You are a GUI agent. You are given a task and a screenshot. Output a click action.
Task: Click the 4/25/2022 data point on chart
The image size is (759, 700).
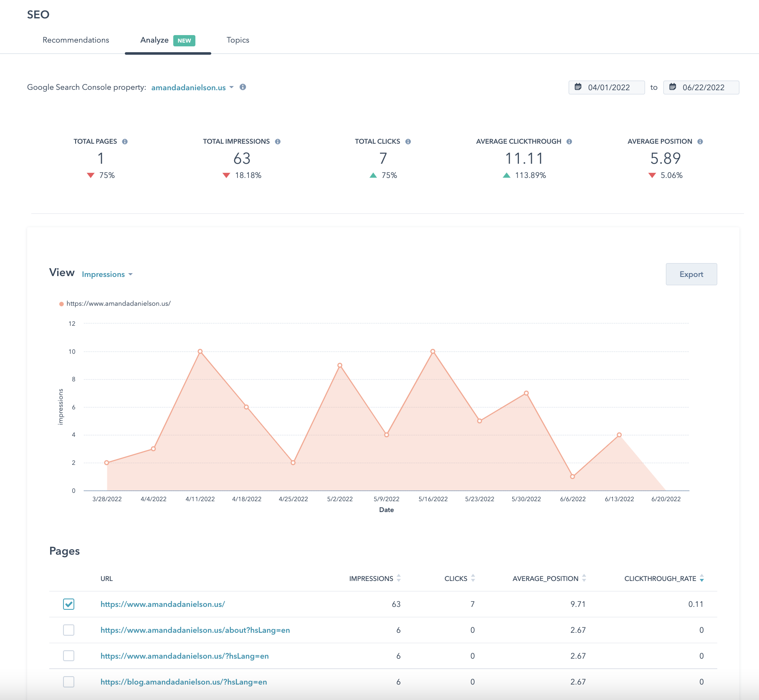pyautogui.click(x=293, y=463)
